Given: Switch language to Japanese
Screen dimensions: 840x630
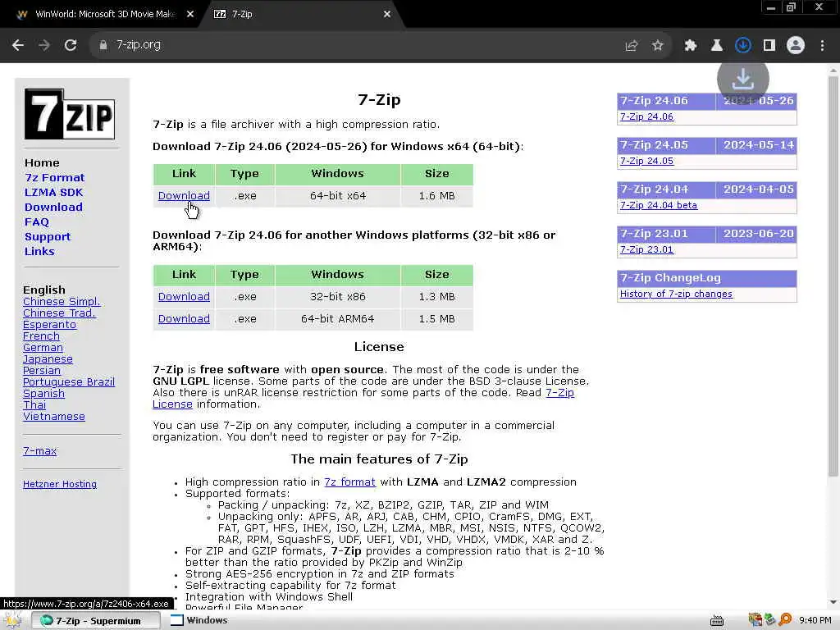Looking at the screenshot, I should click(48, 359).
